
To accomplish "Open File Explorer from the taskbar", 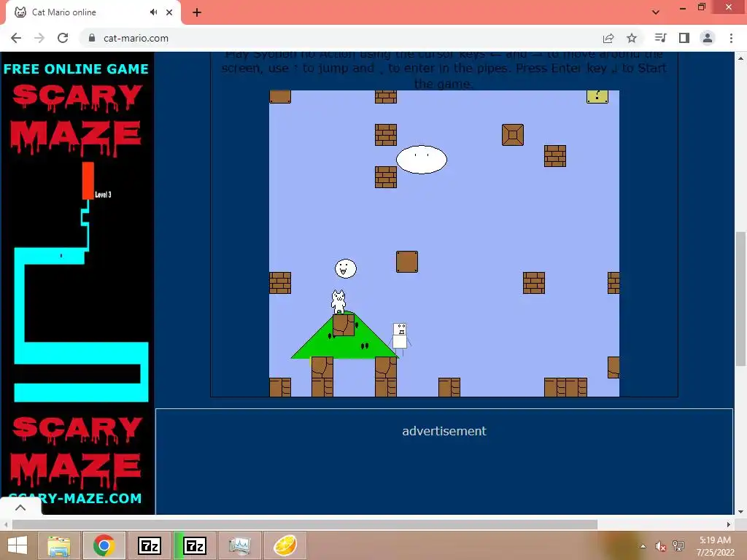I will (x=59, y=545).
